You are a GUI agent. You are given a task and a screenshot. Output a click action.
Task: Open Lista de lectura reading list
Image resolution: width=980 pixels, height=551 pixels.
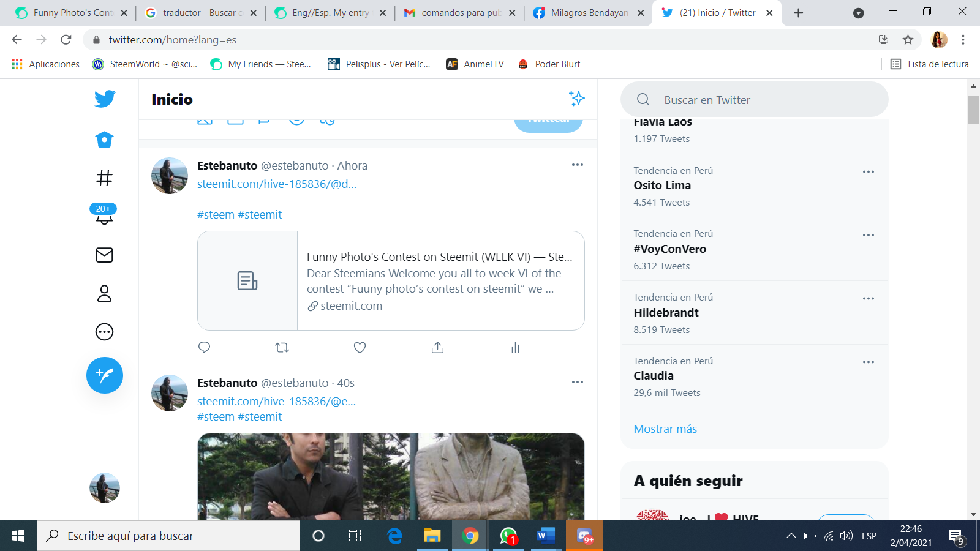pyautogui.click(x=929, y=64)
